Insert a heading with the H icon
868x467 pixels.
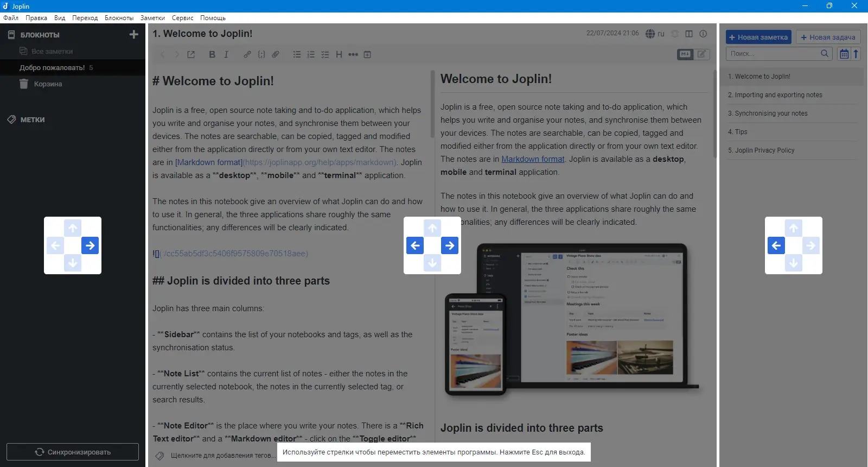(339, 54)
